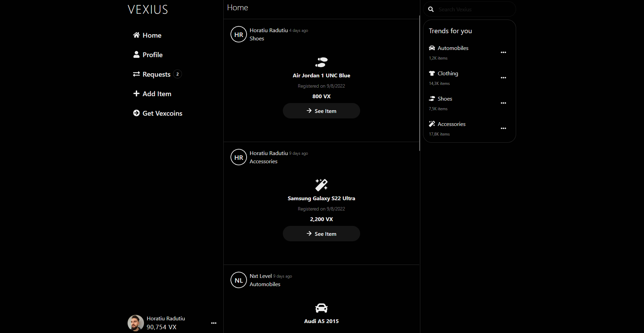This screenshot has width=644, height=333.
Task: Open the Home sidebar item
Action: point(147,35)
